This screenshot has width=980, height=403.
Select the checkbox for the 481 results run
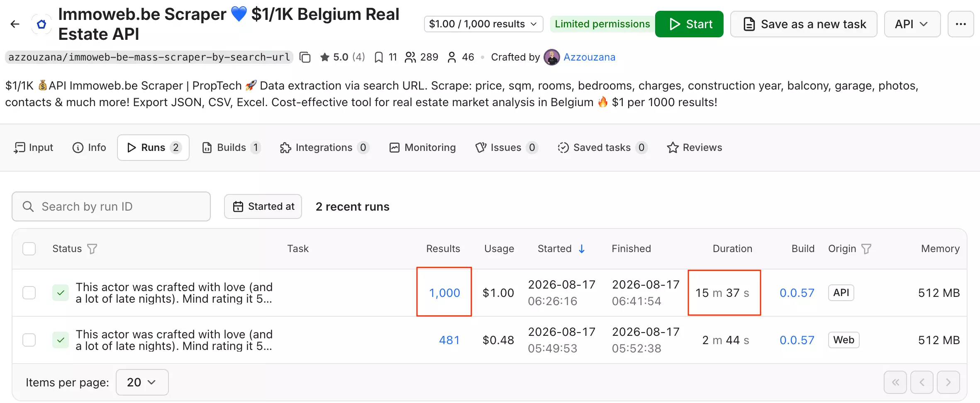coord(29,340)
